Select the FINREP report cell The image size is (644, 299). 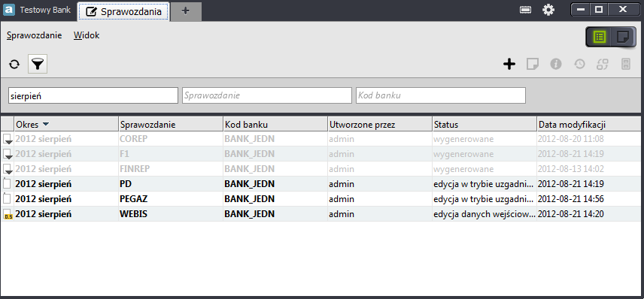pos(171,169)
